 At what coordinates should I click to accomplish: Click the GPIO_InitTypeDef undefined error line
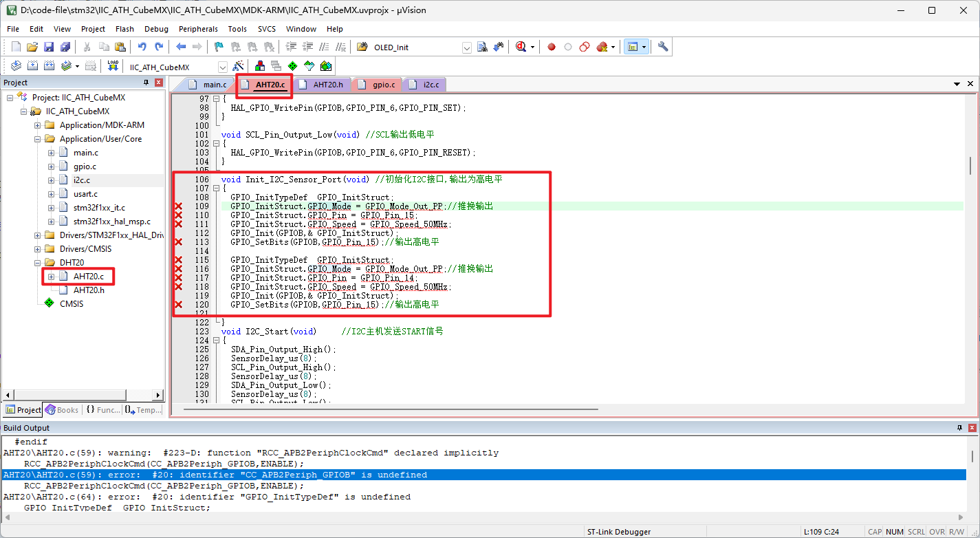(206, 497)
